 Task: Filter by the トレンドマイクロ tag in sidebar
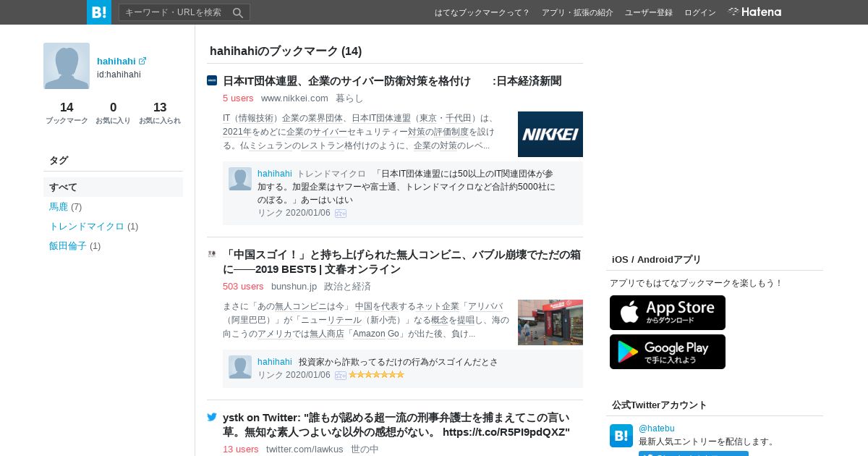[x=87, y=226]
